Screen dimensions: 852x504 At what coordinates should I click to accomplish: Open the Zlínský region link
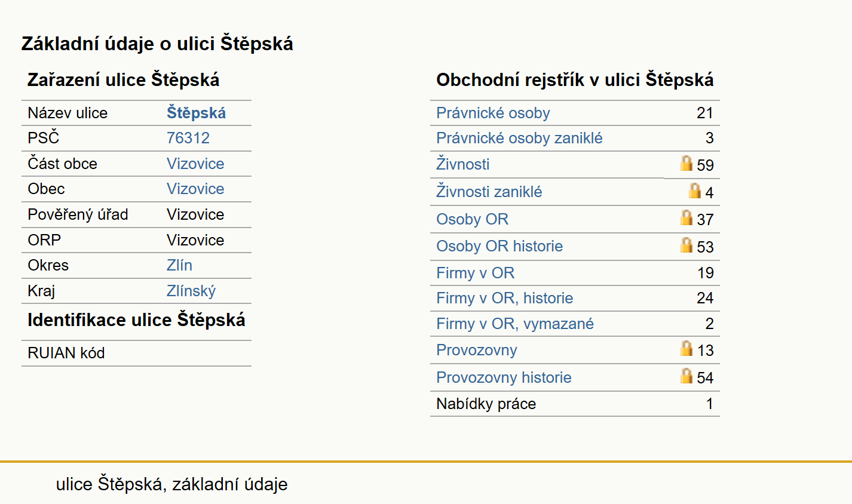click(191, 291)
